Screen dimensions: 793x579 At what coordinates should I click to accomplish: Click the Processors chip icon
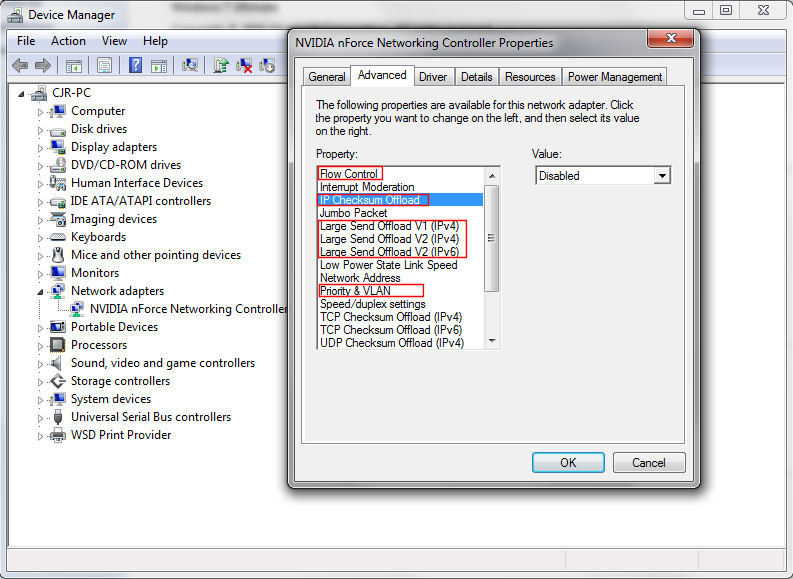click(58, 345)
